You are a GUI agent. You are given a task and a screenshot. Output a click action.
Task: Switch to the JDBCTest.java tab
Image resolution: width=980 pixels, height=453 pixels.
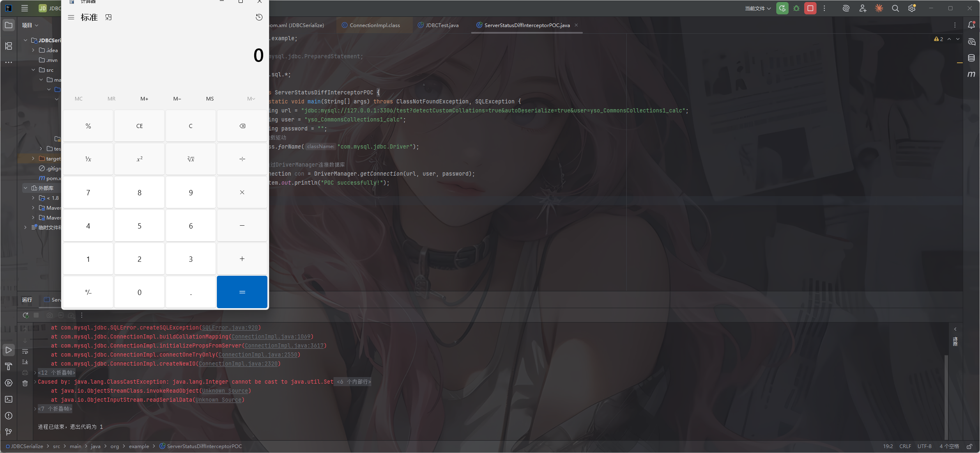coord(442,25)
